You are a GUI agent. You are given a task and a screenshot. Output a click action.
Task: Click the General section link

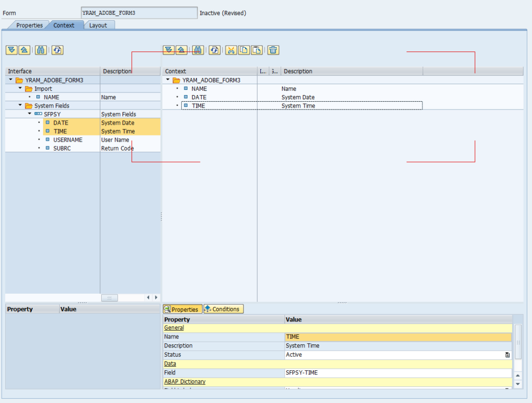point(174,328)
